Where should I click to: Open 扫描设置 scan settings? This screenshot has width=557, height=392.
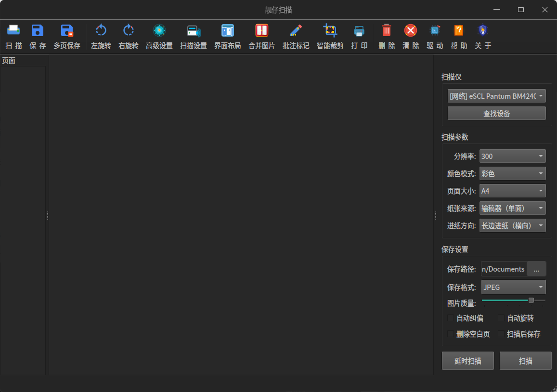(x=193, y=37)
